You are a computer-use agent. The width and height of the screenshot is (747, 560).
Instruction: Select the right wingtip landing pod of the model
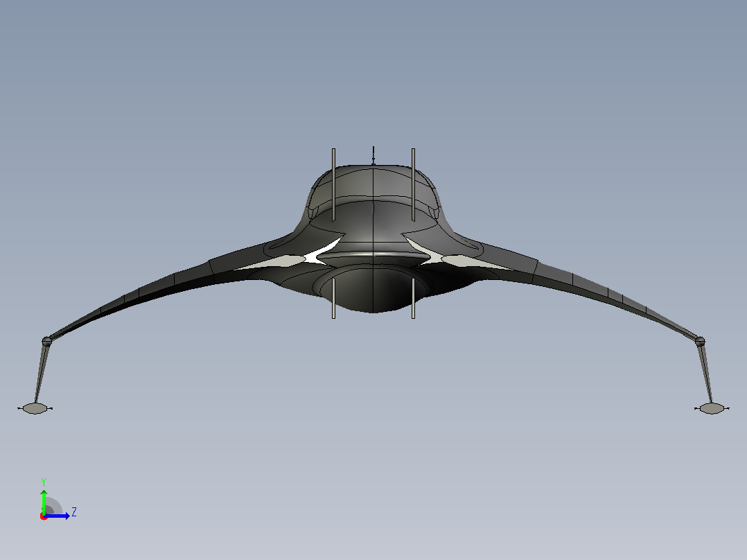tap(712, 408)
